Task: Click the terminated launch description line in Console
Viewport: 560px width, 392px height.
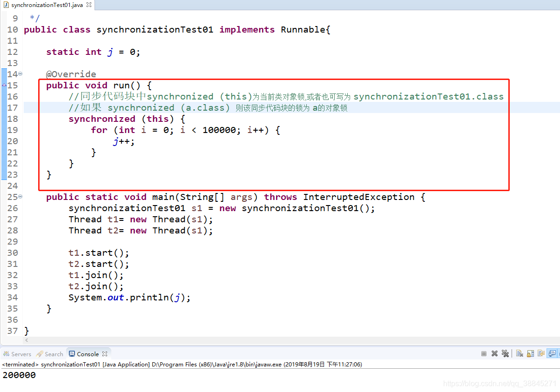Action: 182,364
